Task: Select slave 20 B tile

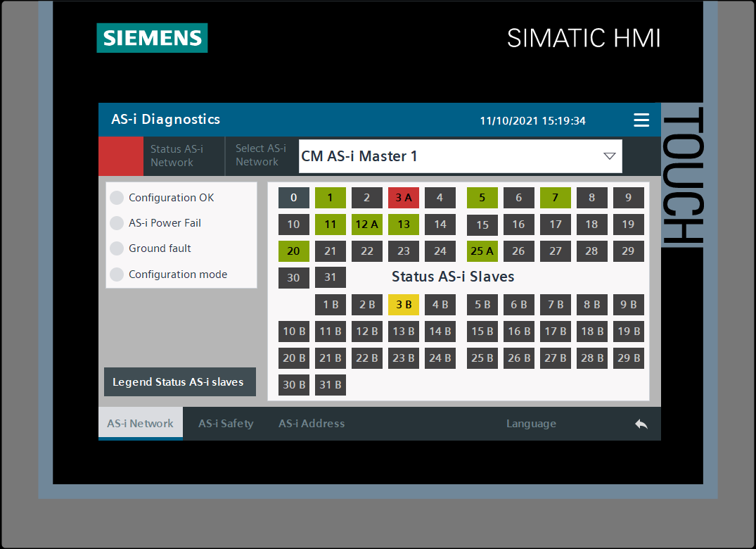Action: 294,358
